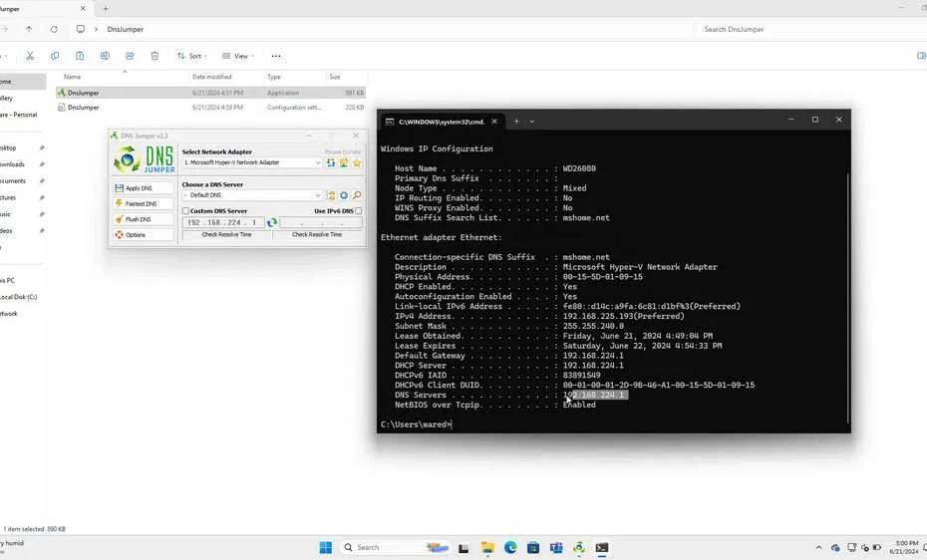Click the network adapter settings icon in DNS Jumper
The image size is (927, 560).
pos(344,162)
